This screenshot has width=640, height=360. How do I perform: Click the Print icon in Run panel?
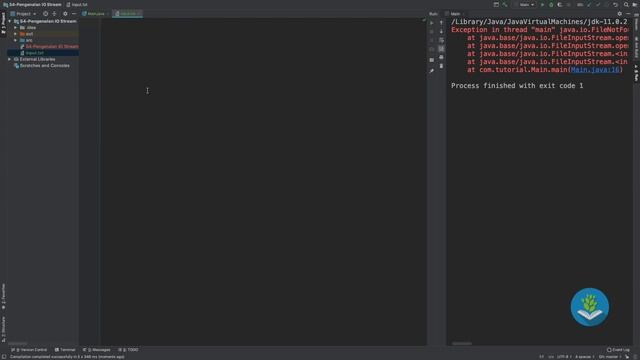pyautogui.click(x=441, y=57)
